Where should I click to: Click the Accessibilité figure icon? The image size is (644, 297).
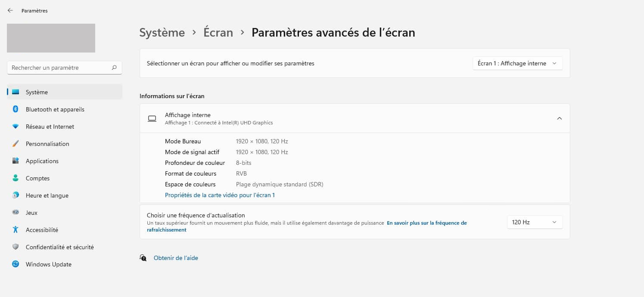click(x=16, y=230)
